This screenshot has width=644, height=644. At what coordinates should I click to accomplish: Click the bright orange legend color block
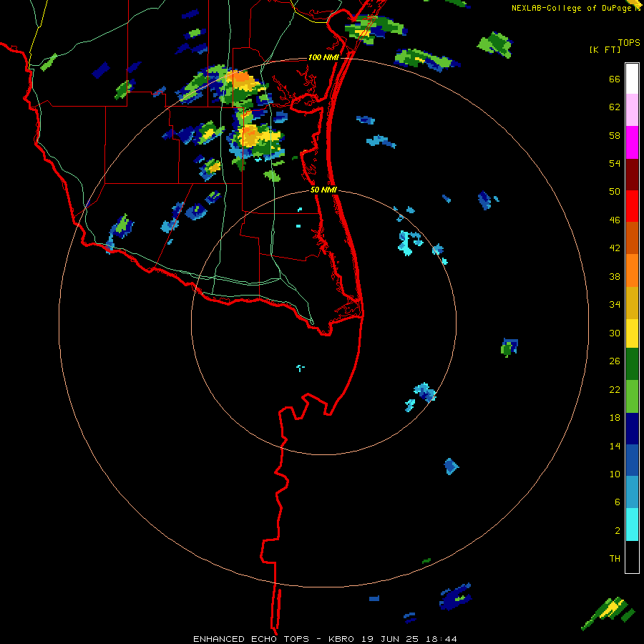(x=632, y=270)
